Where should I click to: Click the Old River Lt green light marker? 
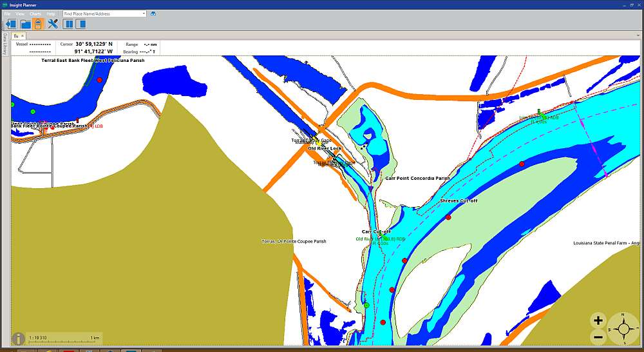tap(381, 233)
